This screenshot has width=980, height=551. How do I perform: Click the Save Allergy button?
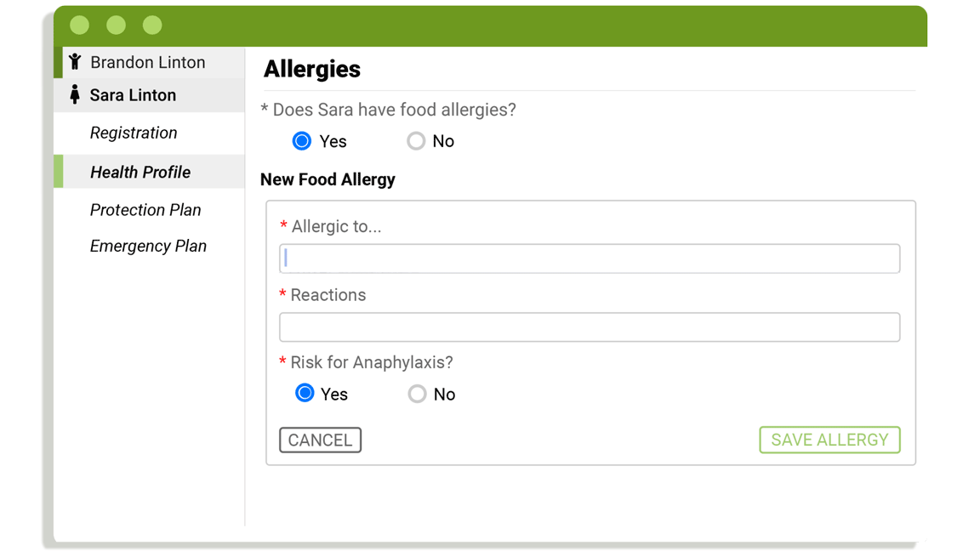pyautogui.click(x=829, y=440)
